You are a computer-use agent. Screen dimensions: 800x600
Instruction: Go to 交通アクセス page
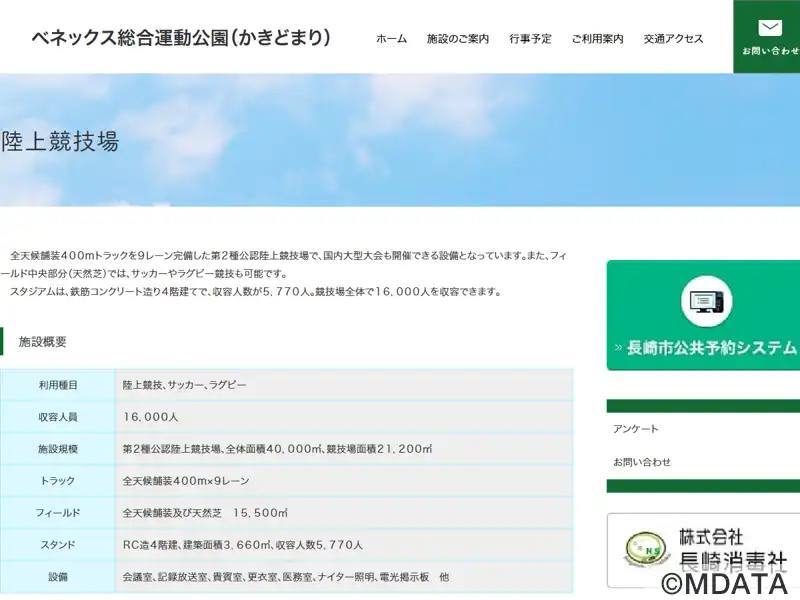pyautogui.click(x=673, y=39)
